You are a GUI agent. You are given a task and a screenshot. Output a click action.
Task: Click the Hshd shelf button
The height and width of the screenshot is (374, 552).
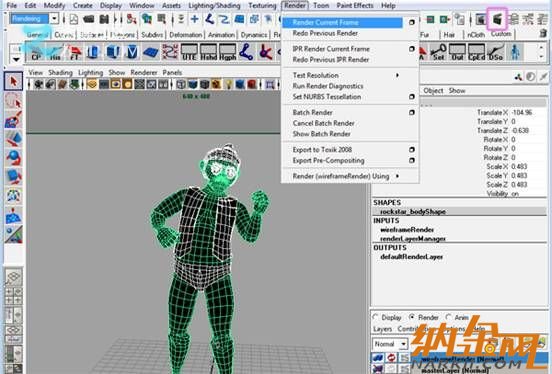click(x=208, y=52)
